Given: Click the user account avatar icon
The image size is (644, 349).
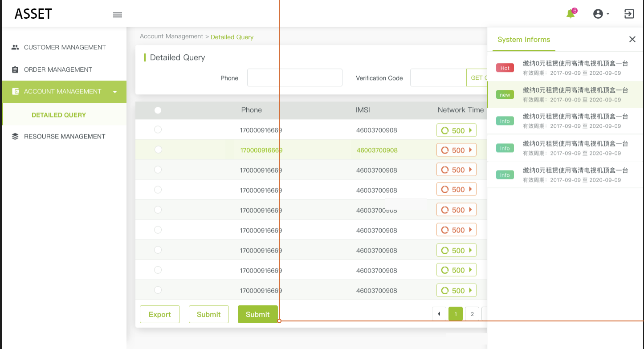Looking at the screenshot, I should [x=598, y=14].
